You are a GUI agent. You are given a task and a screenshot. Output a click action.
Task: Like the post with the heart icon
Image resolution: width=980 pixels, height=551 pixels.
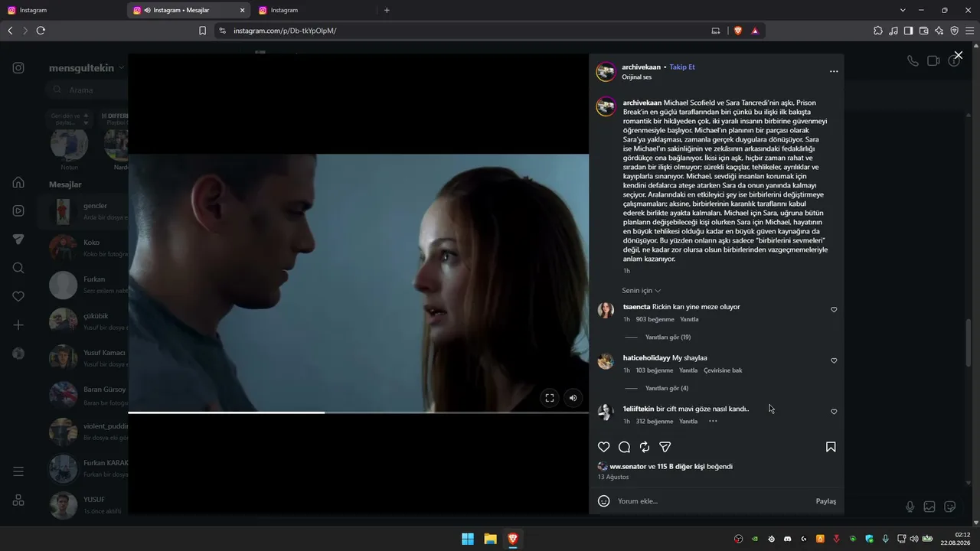603,447
